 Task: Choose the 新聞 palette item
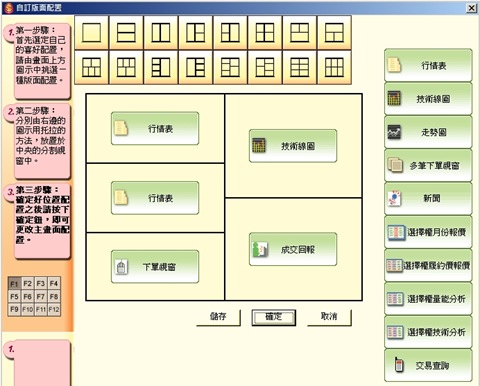coord(428,199)
